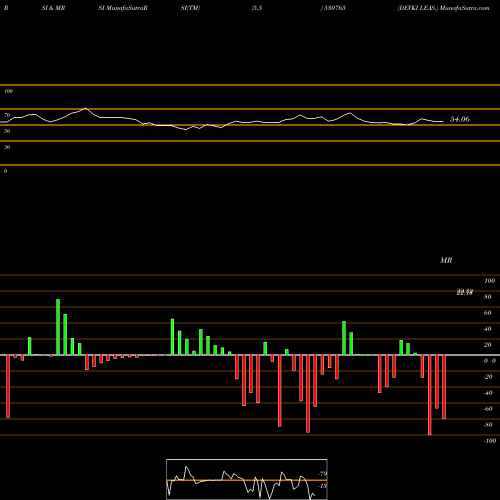
Task: Click the SI MunafaSutraR header label
Action: pyautogui.click(x=123, y=8)
